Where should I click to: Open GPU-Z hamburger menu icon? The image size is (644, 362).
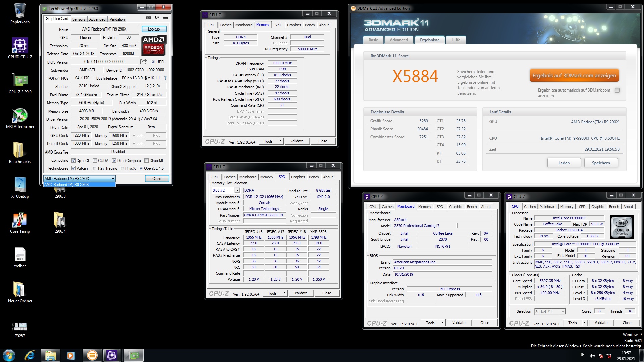coord(165,17)
